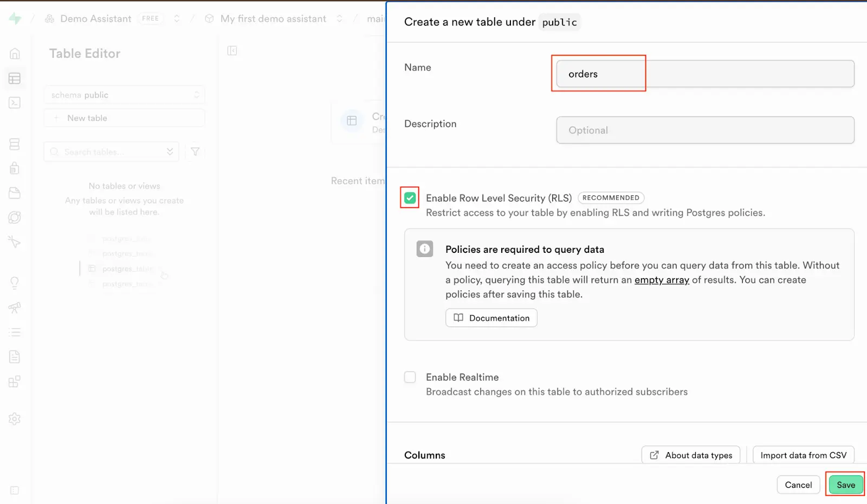Focus the Description input field
867x504 pixels.
tap(705, 130)
